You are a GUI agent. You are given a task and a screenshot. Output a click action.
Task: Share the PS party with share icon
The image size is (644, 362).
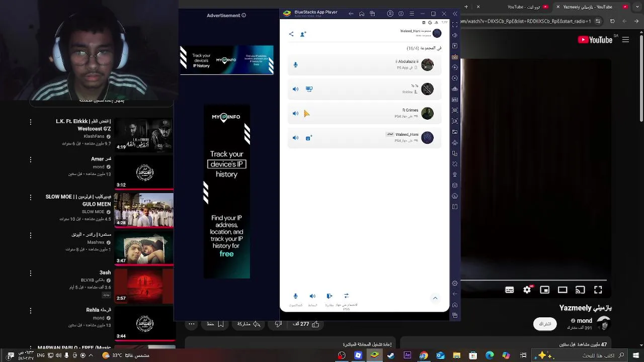click(x=291, y=34)
